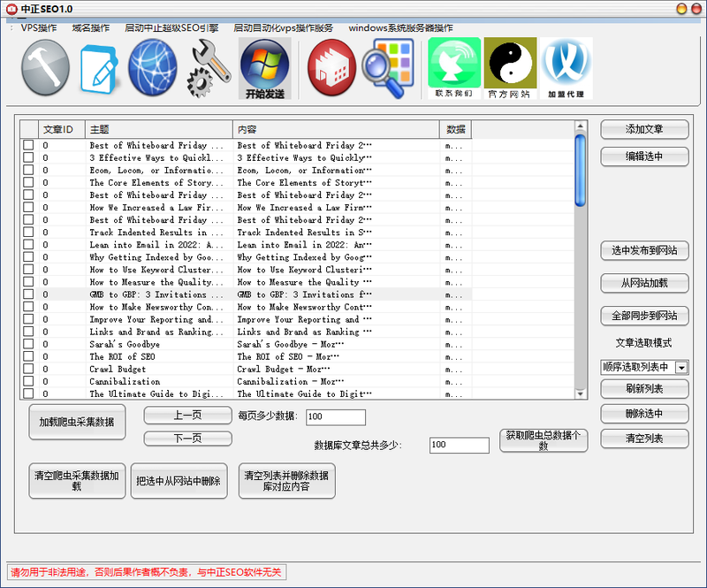Check the box for 'Crawl Budget' row
The image size is (707, 588).
point(28,369)
